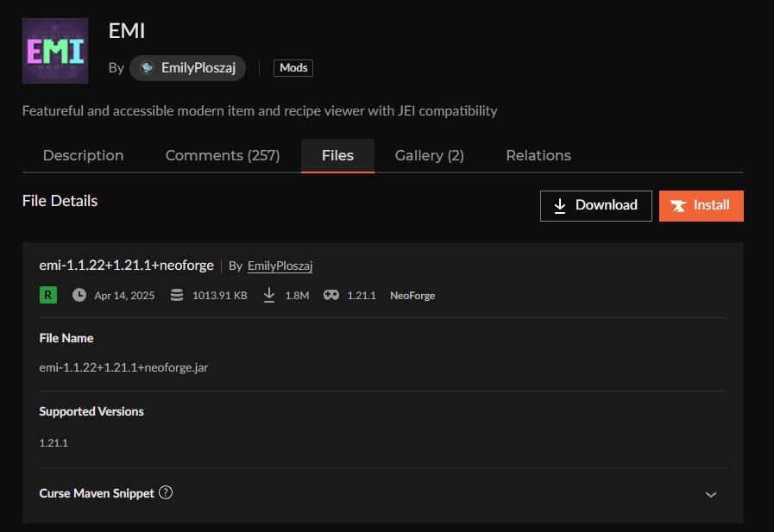Click the green R release type icon
The width and height of the screenshot is (774, 532).
pos(48,295)
